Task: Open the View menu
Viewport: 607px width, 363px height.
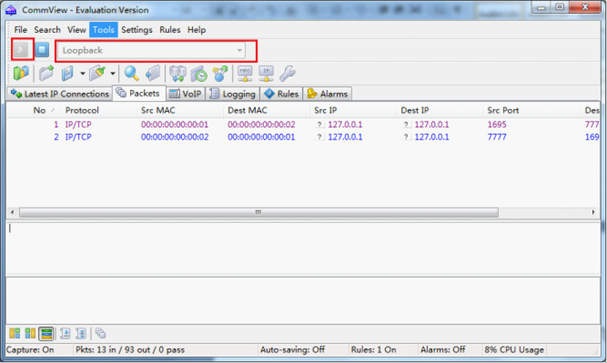Action: 77,30
